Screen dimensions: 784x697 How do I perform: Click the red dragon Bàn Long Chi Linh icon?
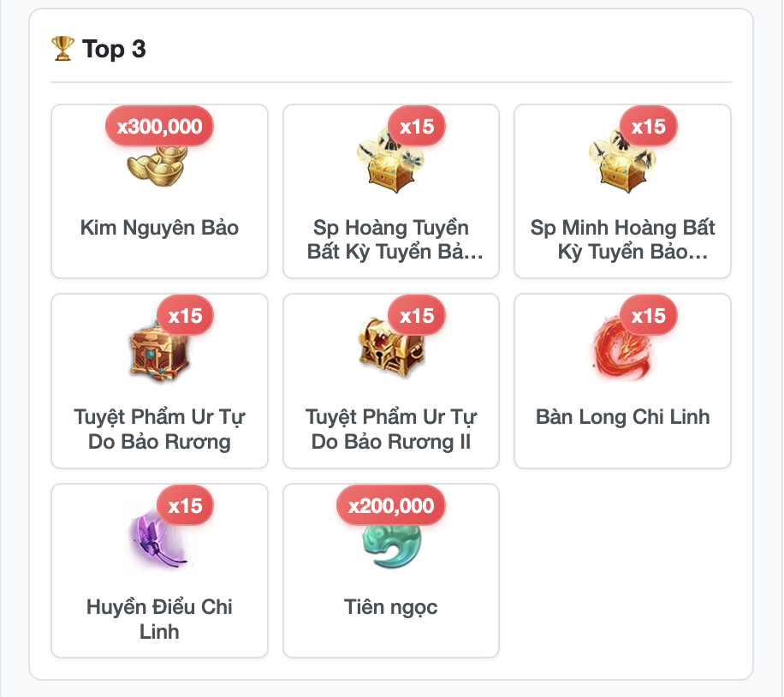click(x=622, y=349)
